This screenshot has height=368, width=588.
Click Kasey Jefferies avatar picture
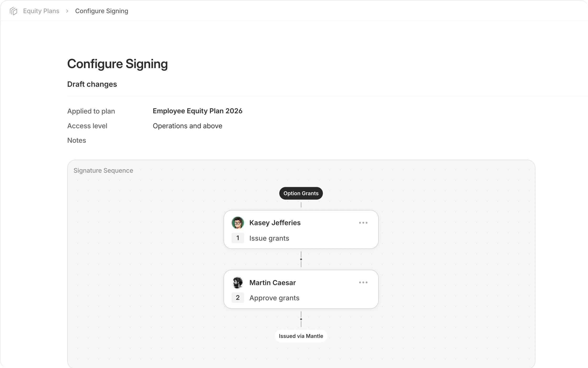pos(238,223)
